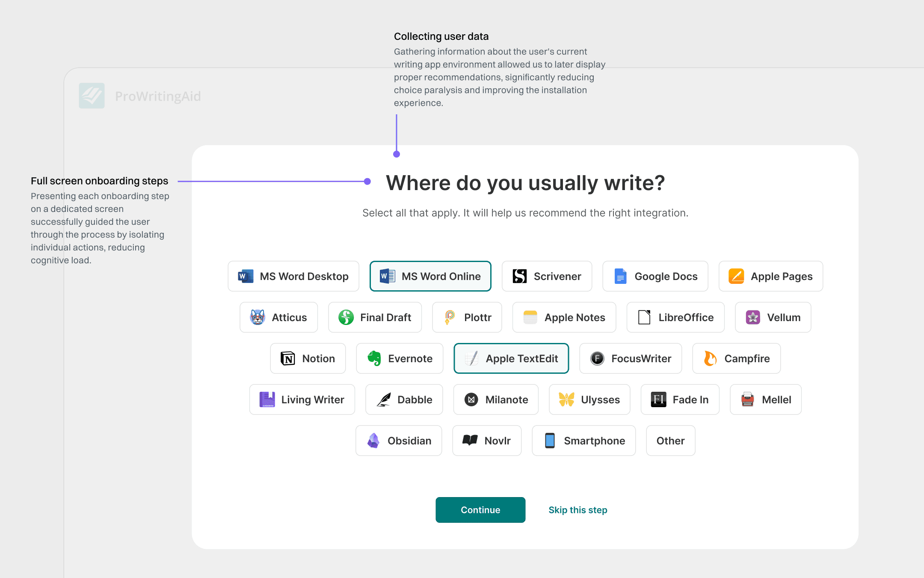This screenshot has width=924, height=578.
Task: Deselect the MS Word Online option
Action: [430, 276]
